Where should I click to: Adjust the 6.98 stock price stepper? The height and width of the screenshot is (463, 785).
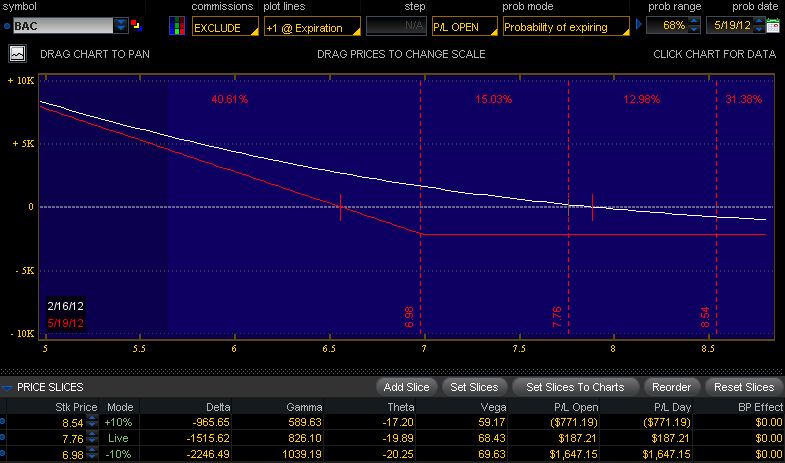92,454
